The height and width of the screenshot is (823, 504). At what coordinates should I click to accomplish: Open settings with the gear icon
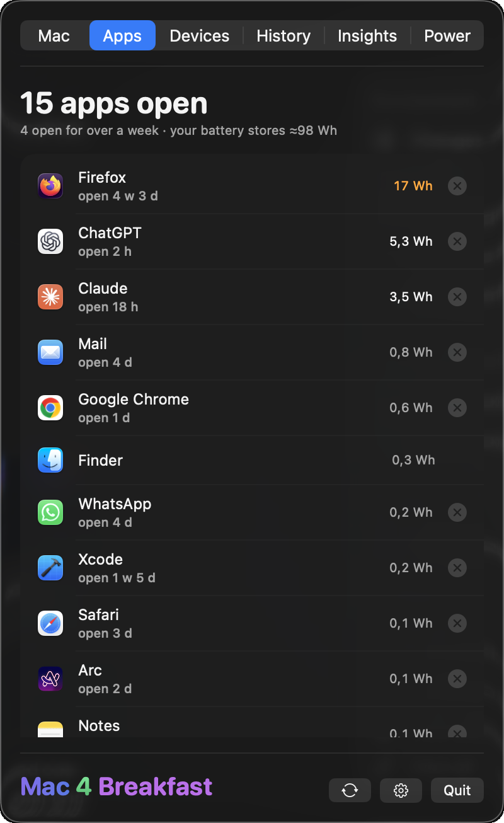(401, 790)
